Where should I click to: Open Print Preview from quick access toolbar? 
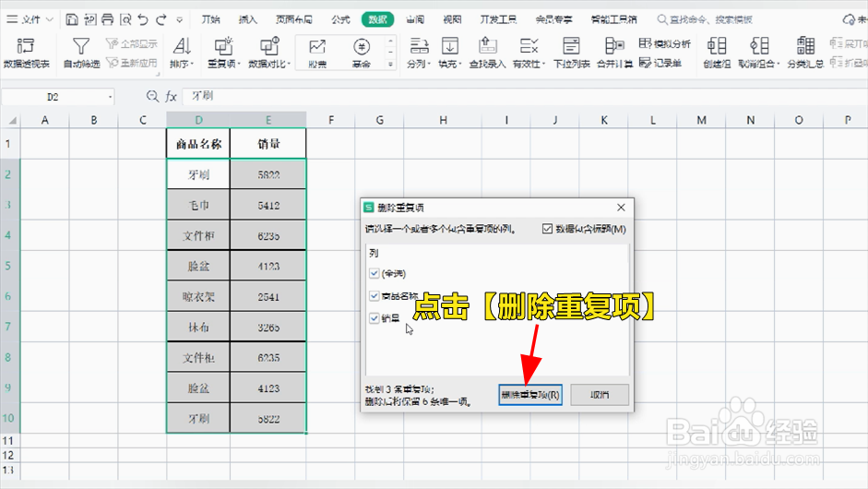125,20
